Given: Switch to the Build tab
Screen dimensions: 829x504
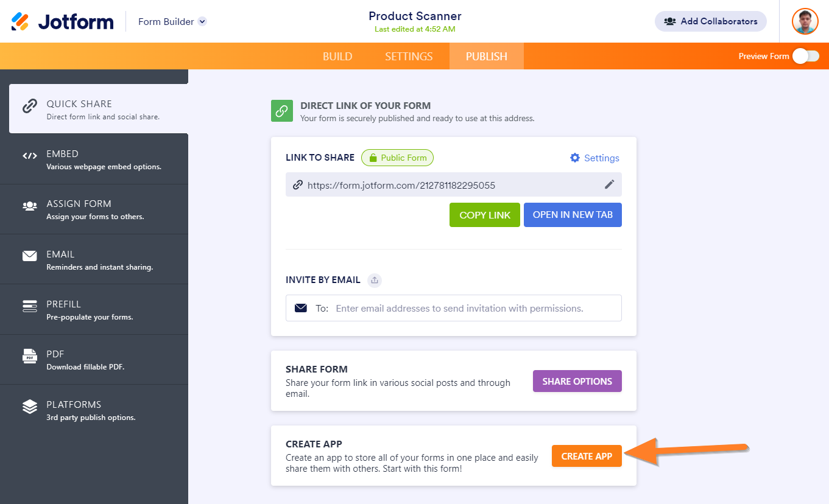Looking at the screenshot, I should (337, 56).
